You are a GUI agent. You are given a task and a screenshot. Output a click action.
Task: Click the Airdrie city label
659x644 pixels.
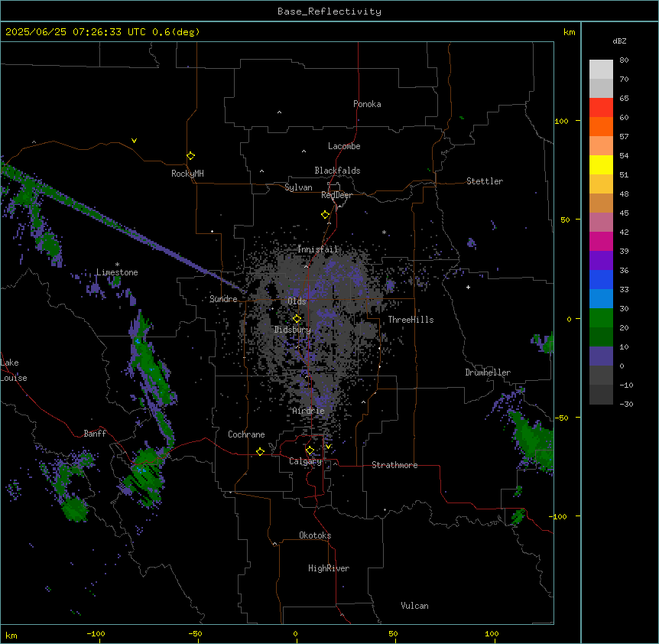308,411
